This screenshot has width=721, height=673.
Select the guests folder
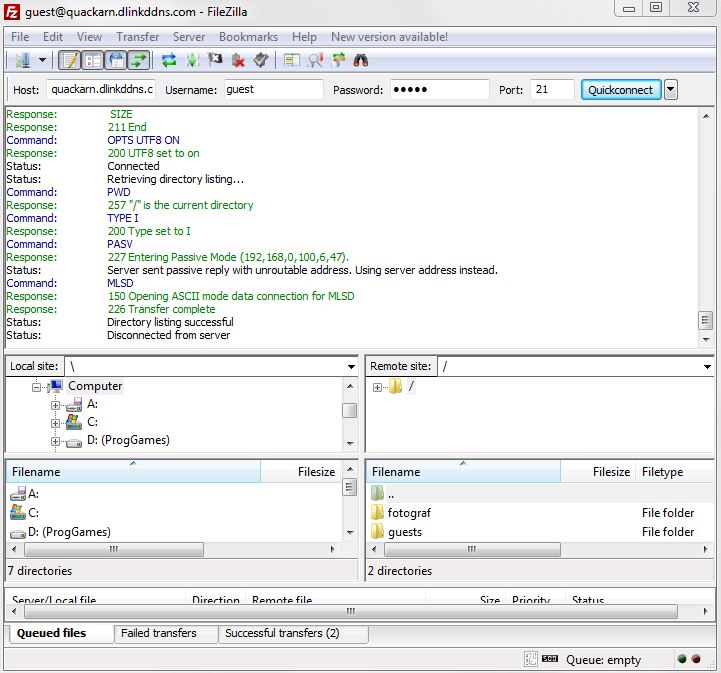(540, 532)
